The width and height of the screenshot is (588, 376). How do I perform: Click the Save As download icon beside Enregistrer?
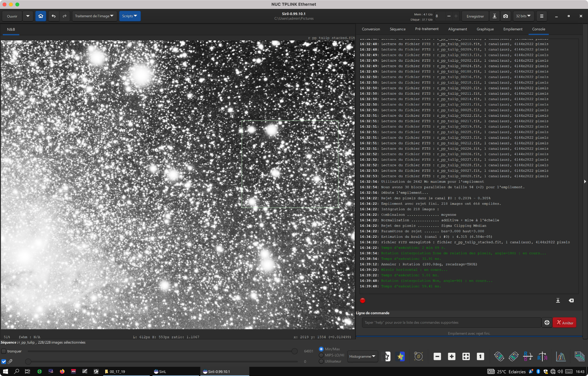click(x=494, y=16)
